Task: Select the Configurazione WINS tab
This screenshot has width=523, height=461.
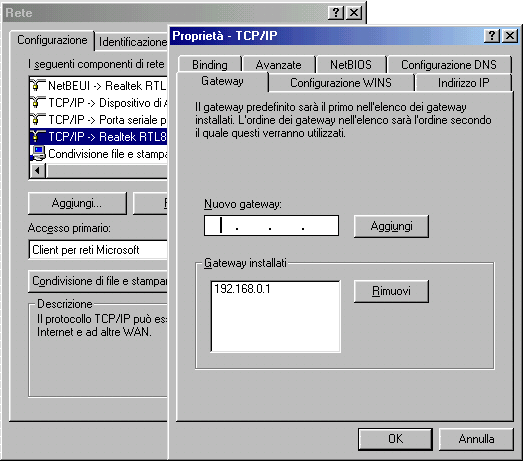Action: point(341,83)
